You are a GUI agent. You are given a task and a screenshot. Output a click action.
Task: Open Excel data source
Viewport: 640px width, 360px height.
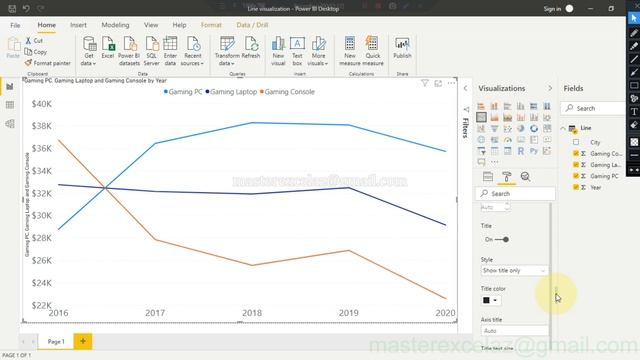(x=108, y=47)
